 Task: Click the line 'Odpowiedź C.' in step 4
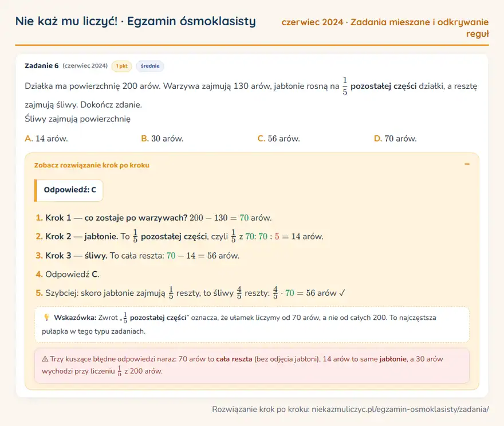pyautogui.click(x=72, y=275)
